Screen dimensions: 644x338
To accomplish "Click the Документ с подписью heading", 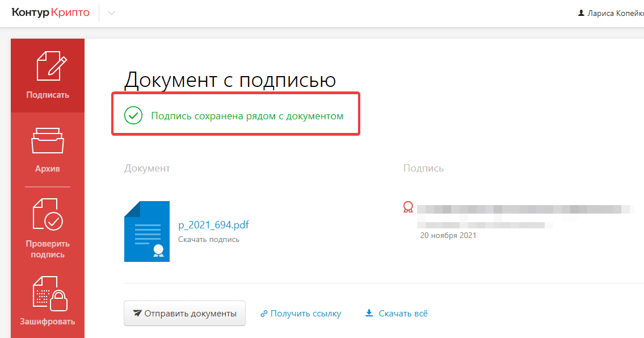I will pyautogui.click(x=230, y=80).
